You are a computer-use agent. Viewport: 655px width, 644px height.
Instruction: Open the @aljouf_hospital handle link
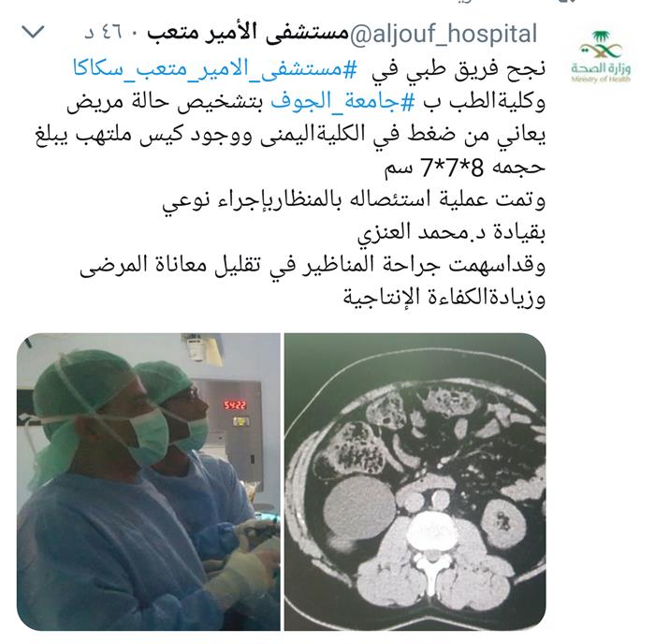pos(444,35)
